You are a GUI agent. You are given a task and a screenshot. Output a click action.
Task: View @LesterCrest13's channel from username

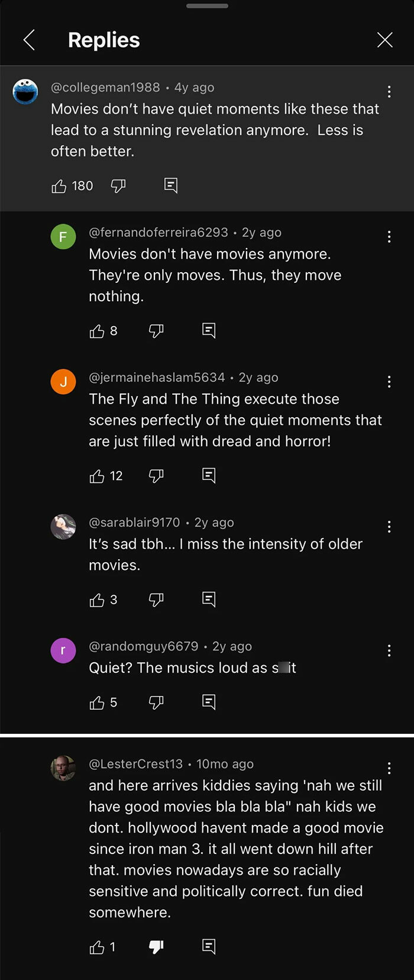pyautogui.click(x=135, y=765)
